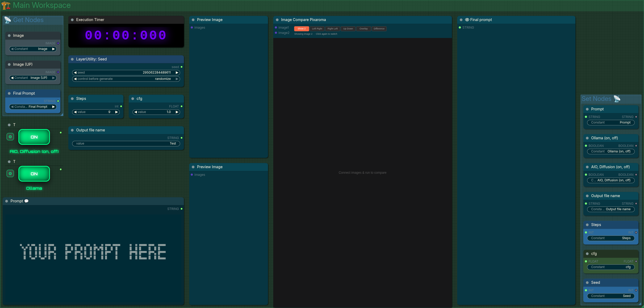Image resolution: width=644 pixels, height=308 pixels.
Task: Collapse the upper Preview Image node
Action: [x=193, y=20]
